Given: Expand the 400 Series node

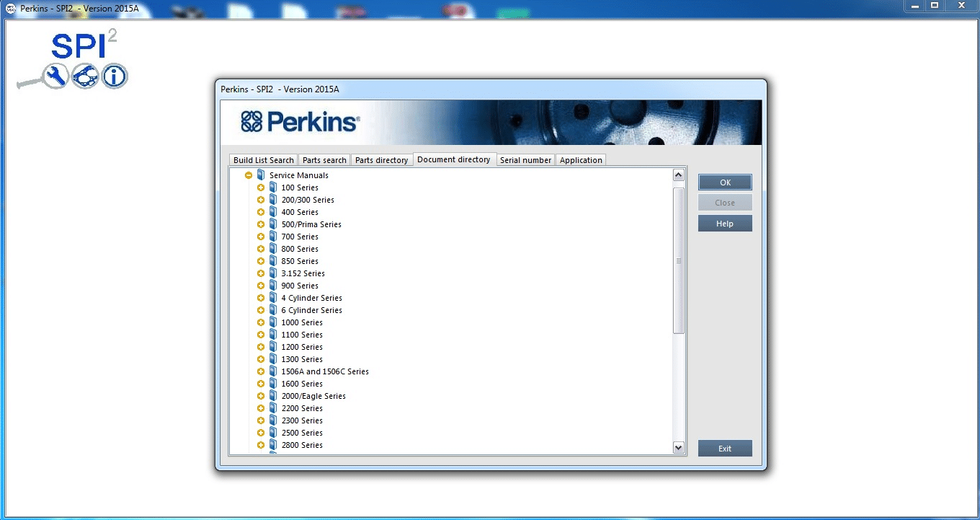Looking at the screenshot, I should 261,212.
